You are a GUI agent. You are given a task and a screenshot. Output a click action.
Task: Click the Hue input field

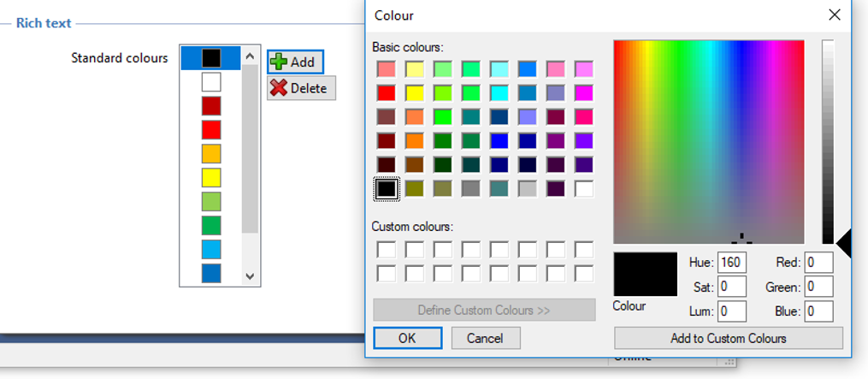tap(732, 262)
